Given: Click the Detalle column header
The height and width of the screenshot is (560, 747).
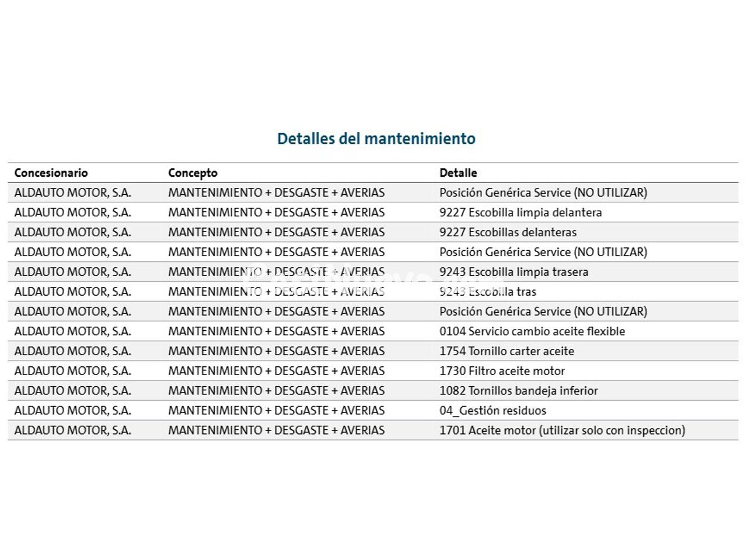Looking at the screenshot, I should point(458,173).
